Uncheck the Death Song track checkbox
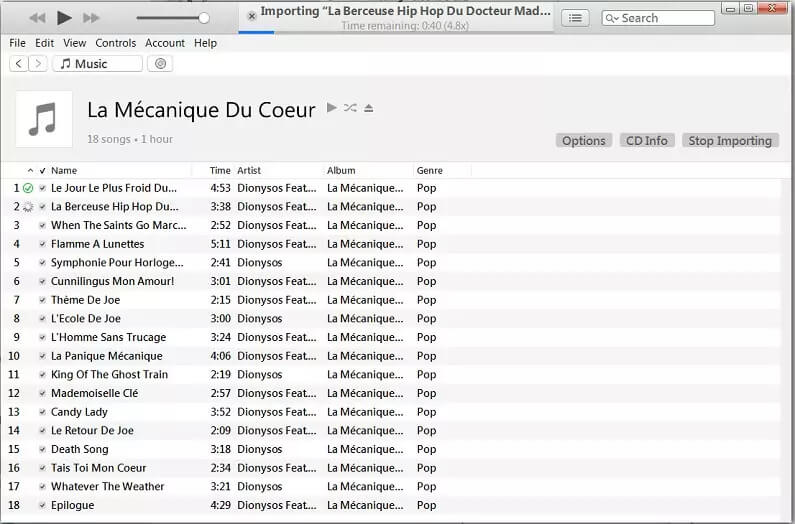 click(43, 449)
